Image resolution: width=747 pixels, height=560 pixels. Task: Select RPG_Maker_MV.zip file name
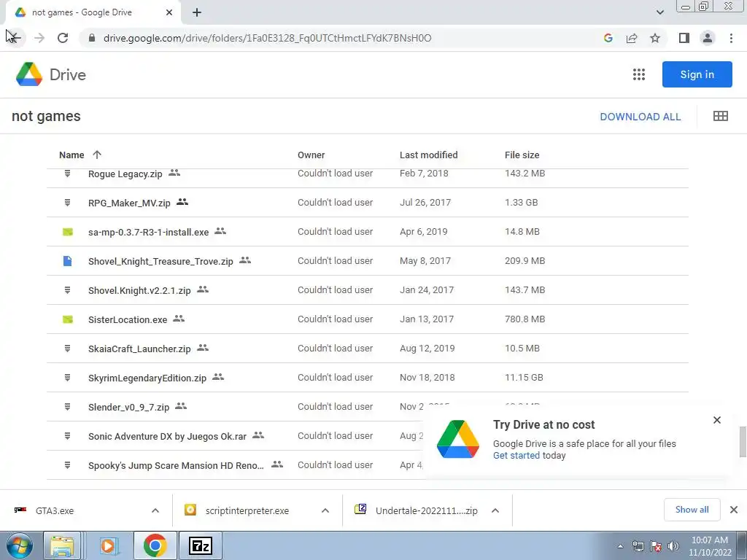[x=129, y=203]
